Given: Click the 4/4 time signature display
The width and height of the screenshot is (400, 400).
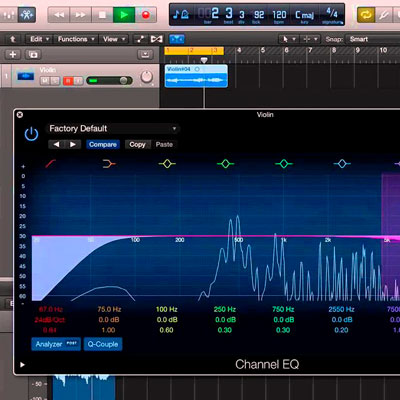Looking at the screenshot, I should coord(332,13).
